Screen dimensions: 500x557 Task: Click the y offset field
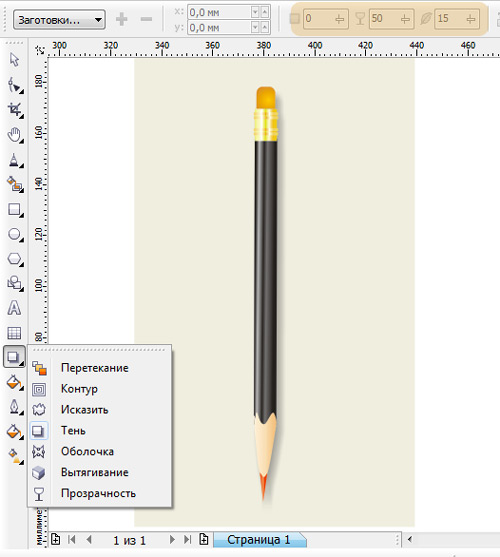tap(219, 27)
